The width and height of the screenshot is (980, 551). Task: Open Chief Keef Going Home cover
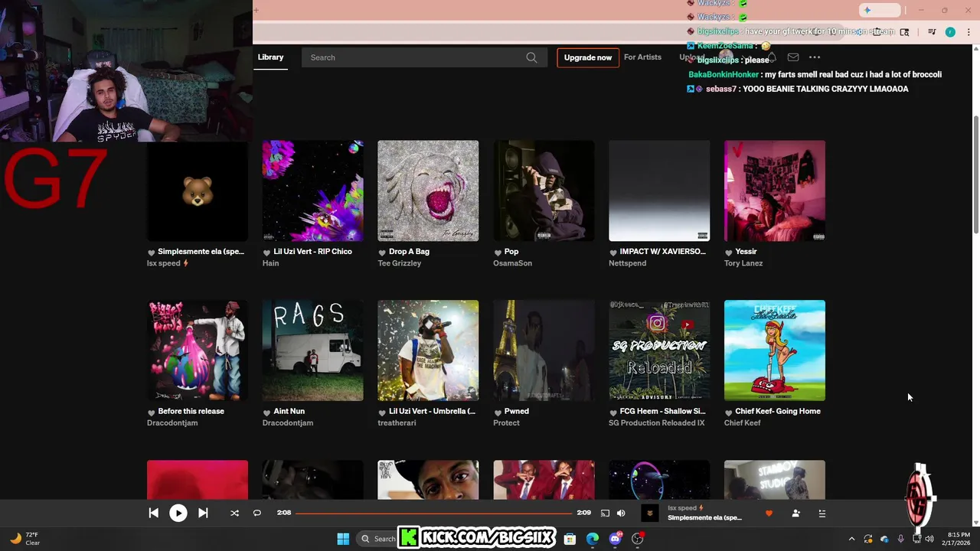click(775, 350)
